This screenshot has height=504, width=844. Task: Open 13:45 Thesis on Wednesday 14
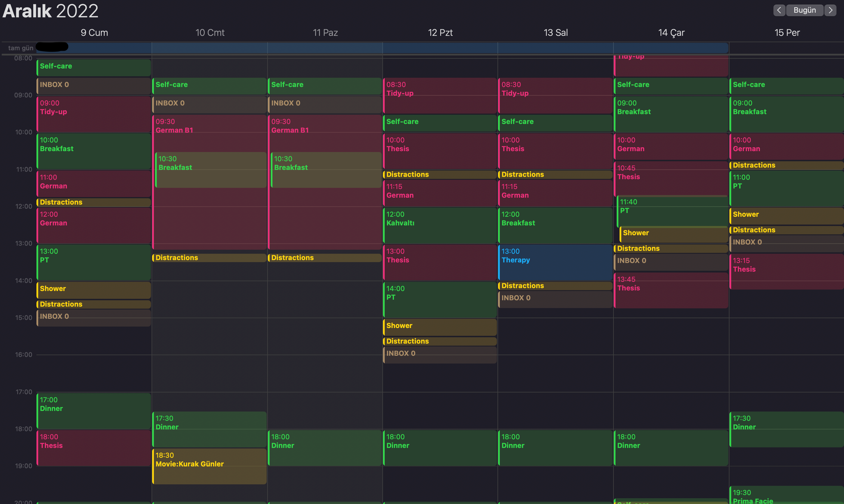(671, 290)
